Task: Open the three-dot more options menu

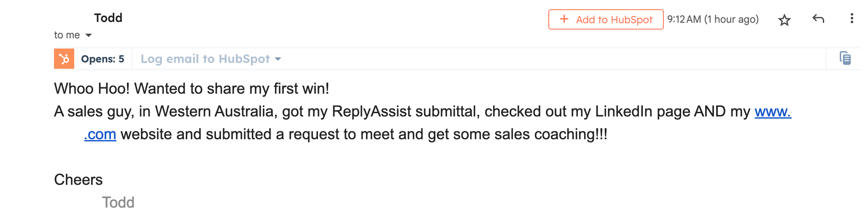Action: point(852,19)
